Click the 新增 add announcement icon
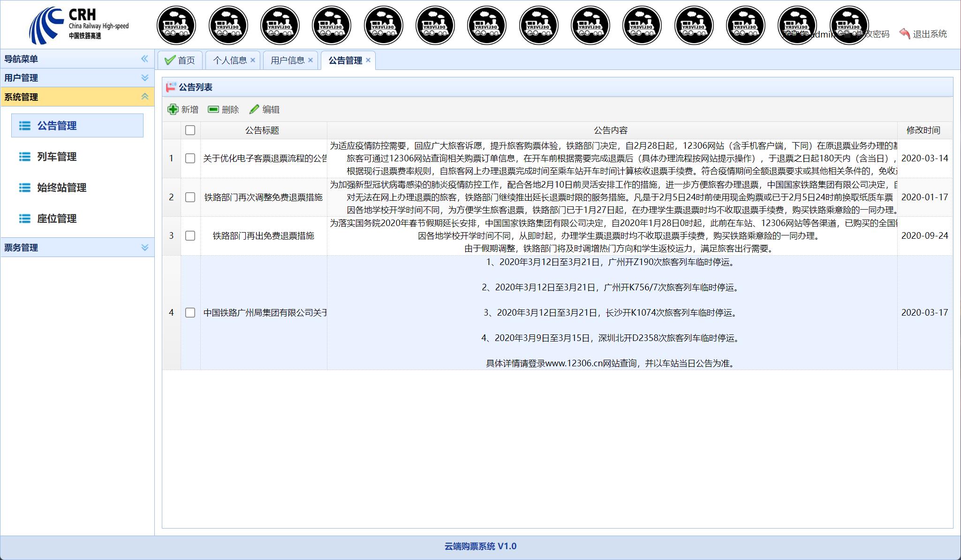Viewport: 961px width, 560px height. (x=173, y=109)
